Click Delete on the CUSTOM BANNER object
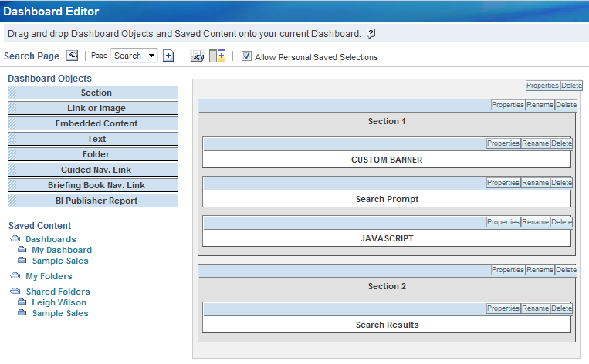The height and width of the screenshot is (364, 589). tap(561, 143)
